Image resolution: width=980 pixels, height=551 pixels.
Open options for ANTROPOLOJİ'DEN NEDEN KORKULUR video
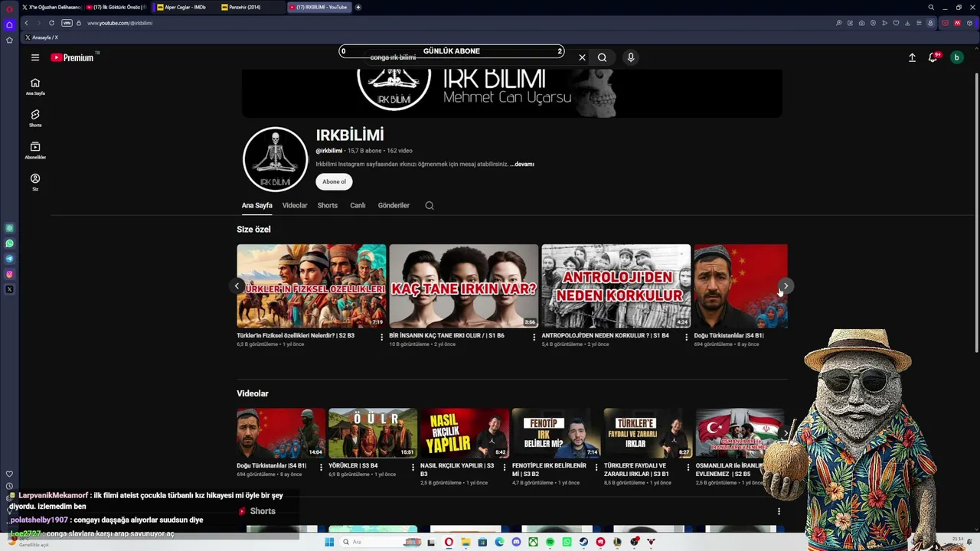687,337
